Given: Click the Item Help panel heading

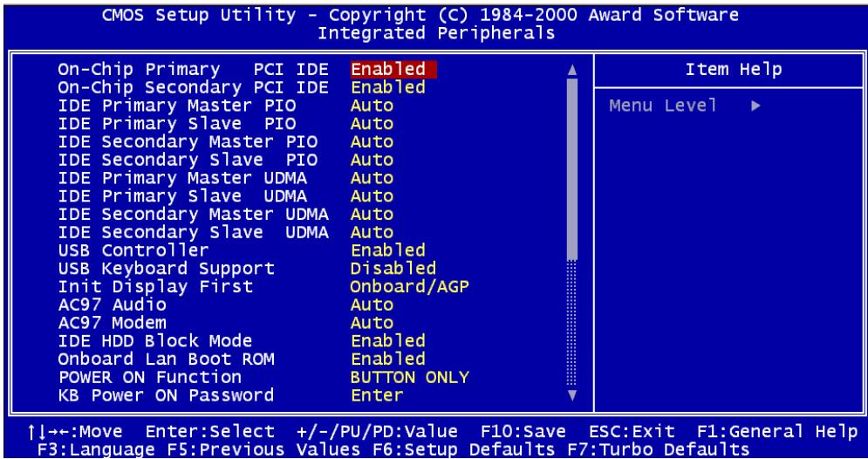Looking at the screenshot, I should tap(734, 69).
